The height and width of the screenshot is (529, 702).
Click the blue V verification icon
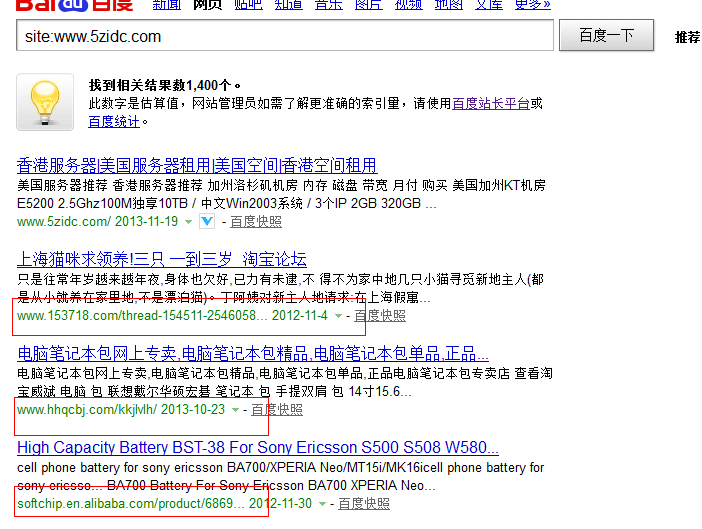coord(207,221)
